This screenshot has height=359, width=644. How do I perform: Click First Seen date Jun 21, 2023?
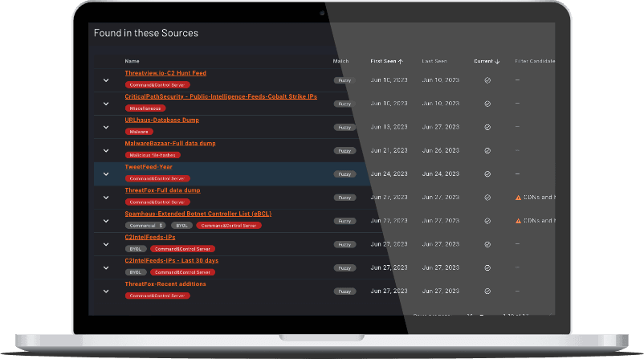(x=389, y=150)
